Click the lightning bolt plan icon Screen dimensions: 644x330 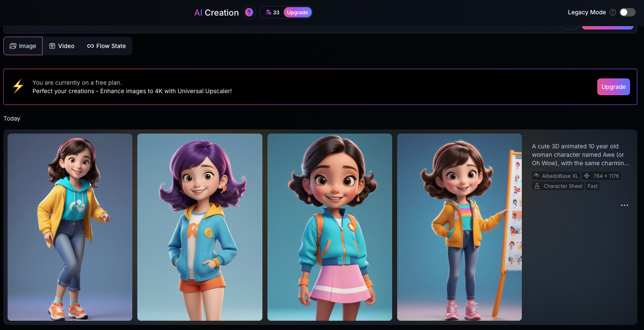[x=17, y=86]
